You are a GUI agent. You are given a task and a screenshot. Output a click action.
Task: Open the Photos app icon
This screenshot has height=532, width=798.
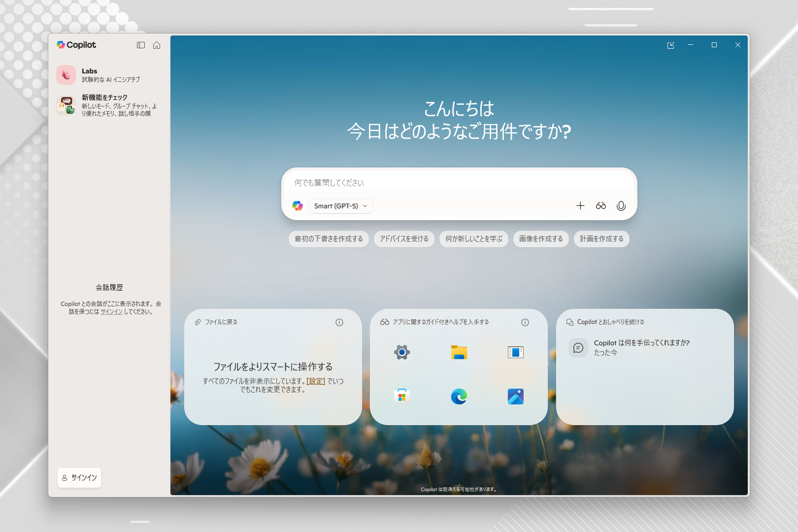pos(515,397)
